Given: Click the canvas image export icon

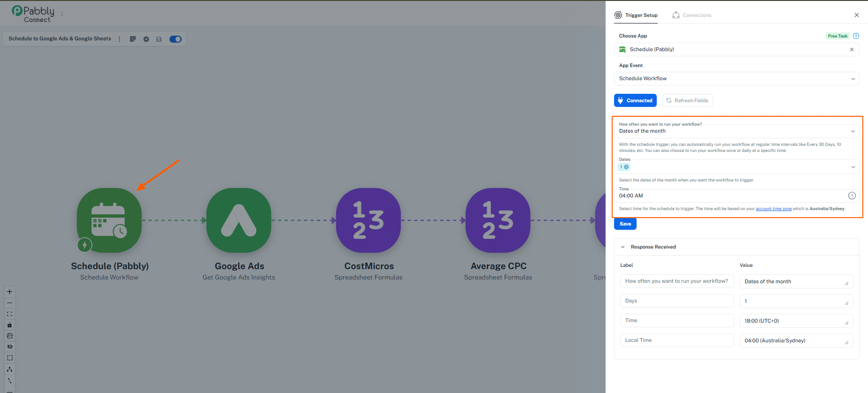Looking at the screenshot, I should tap(9, 336).
